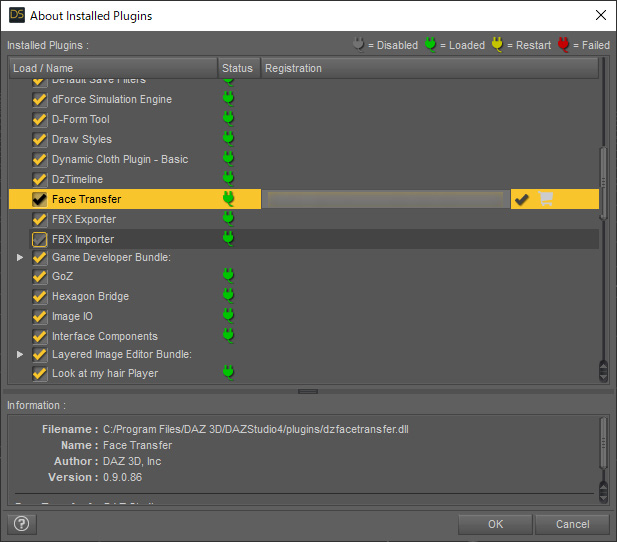Click the author value DAZ 3D, Inc

pyautogui.click(x=132, y=461)
